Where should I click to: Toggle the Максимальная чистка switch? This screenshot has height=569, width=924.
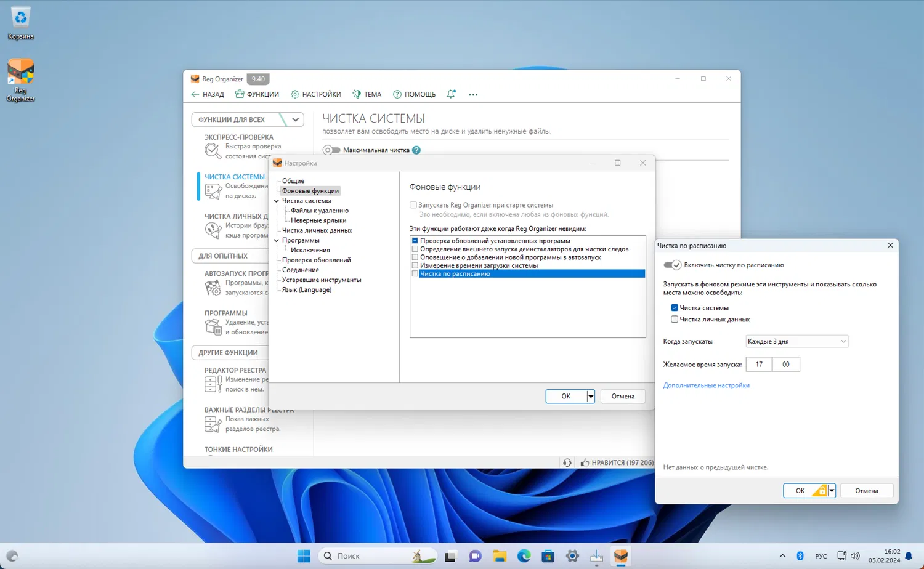(x=332, y=150)
